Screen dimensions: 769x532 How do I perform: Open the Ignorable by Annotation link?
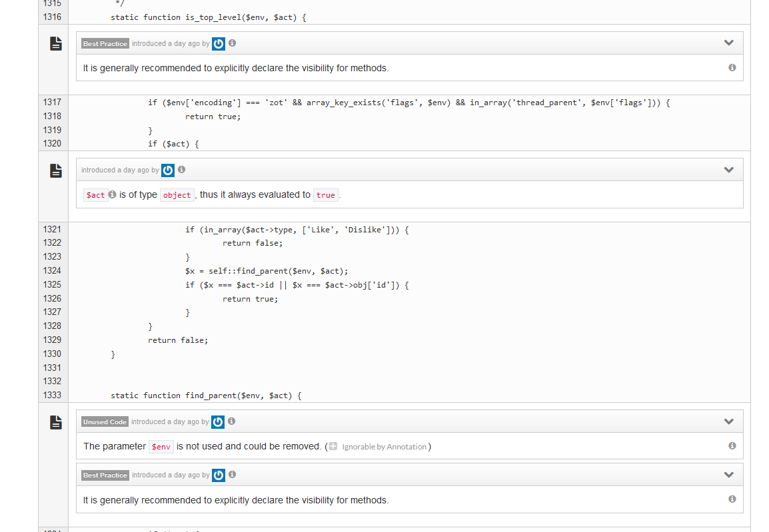[384, 447]
